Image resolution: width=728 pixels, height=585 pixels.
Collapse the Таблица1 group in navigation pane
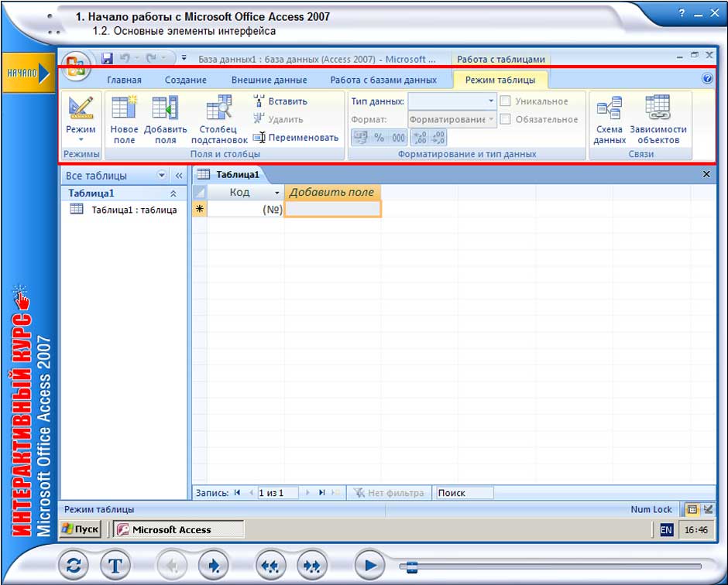coord(173,194)
